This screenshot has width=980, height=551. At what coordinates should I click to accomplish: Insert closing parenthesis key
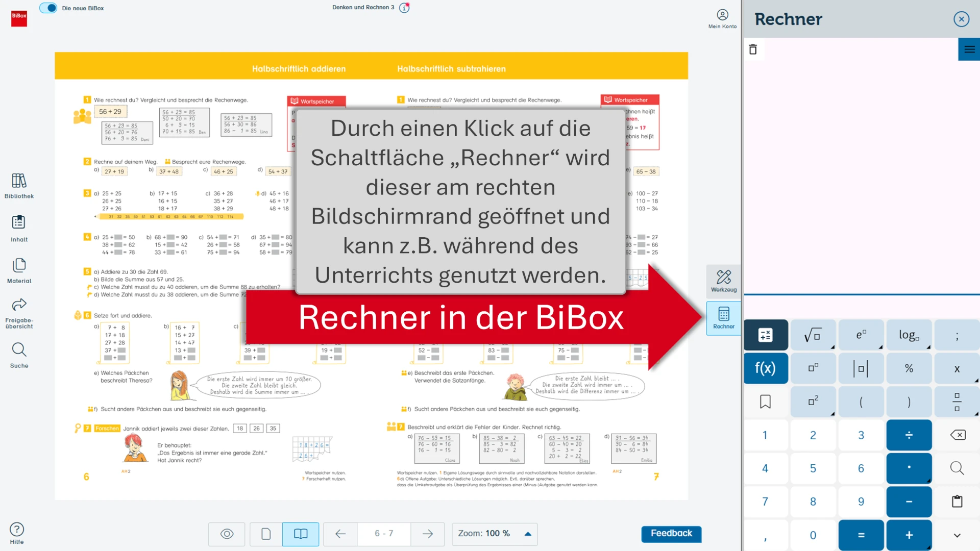[909, 402]
